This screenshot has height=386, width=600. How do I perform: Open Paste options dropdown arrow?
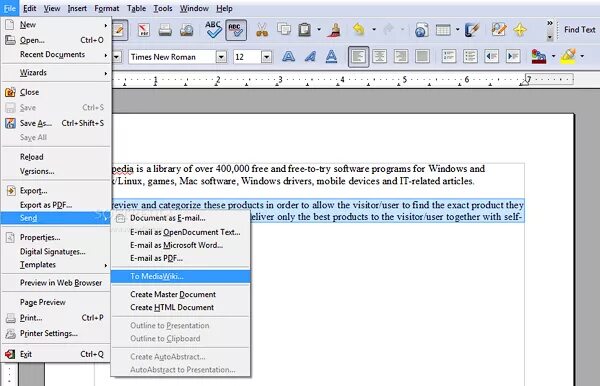pyautogui.click(x=319, y=29)
